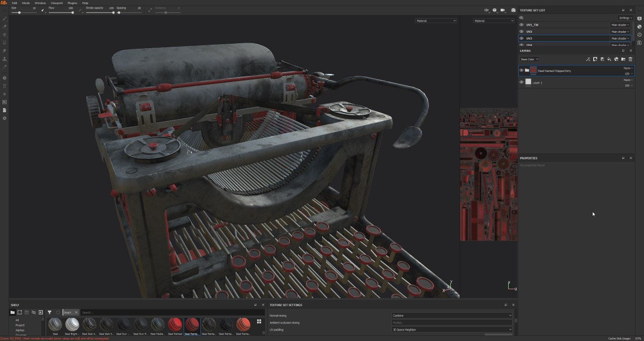Open the Window menu
644x341 pixels.
click(x=40, y=3)
